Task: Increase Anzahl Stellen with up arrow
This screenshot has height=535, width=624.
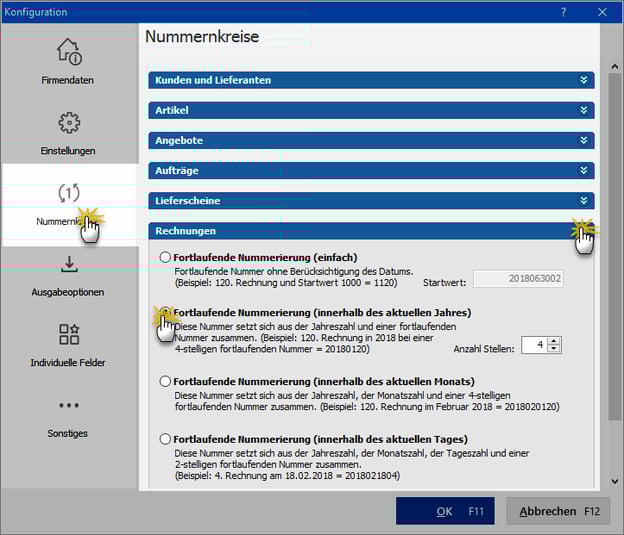Action: (x=555, y=340)
